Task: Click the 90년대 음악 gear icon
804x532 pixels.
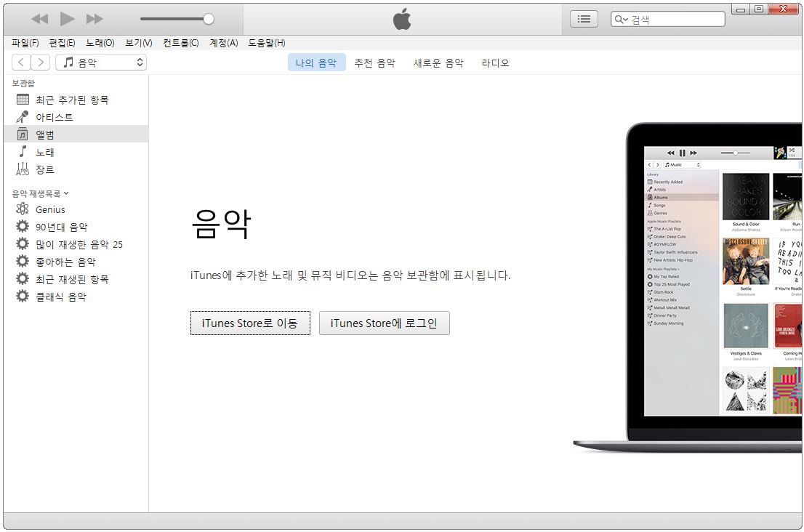Action: 23,226
